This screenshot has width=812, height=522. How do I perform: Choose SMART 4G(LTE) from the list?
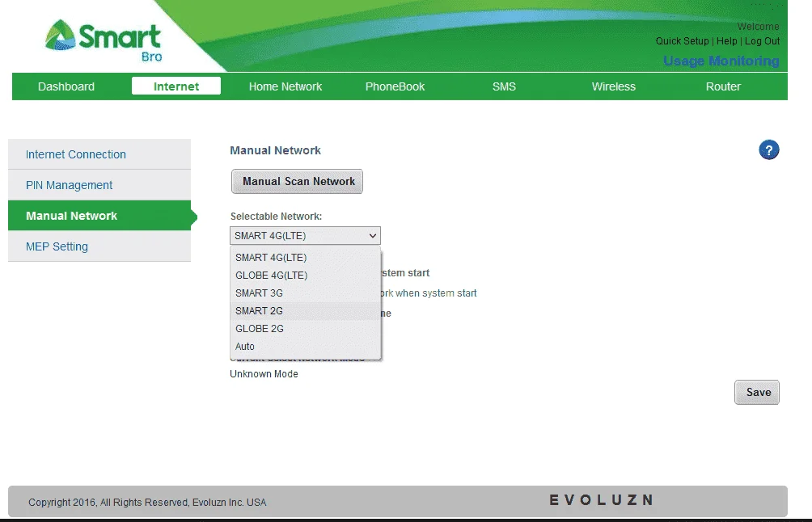pyautogui.click(x=306, y=258)
